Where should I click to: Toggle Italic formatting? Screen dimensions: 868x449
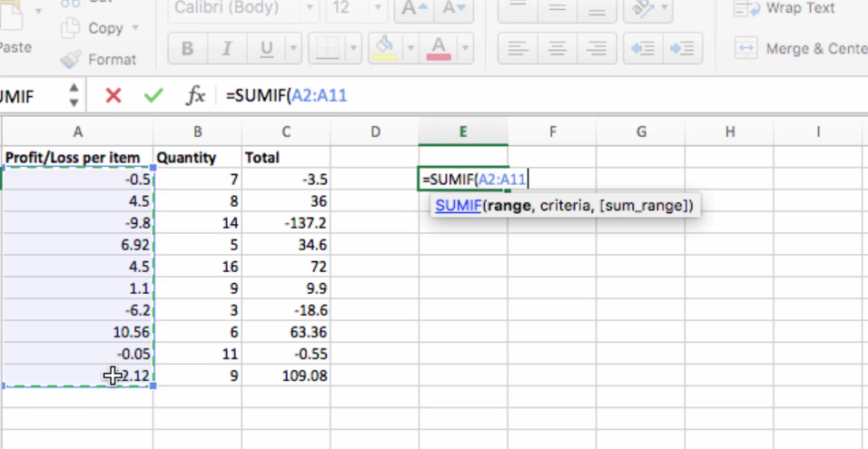click(x=227, y=49)
